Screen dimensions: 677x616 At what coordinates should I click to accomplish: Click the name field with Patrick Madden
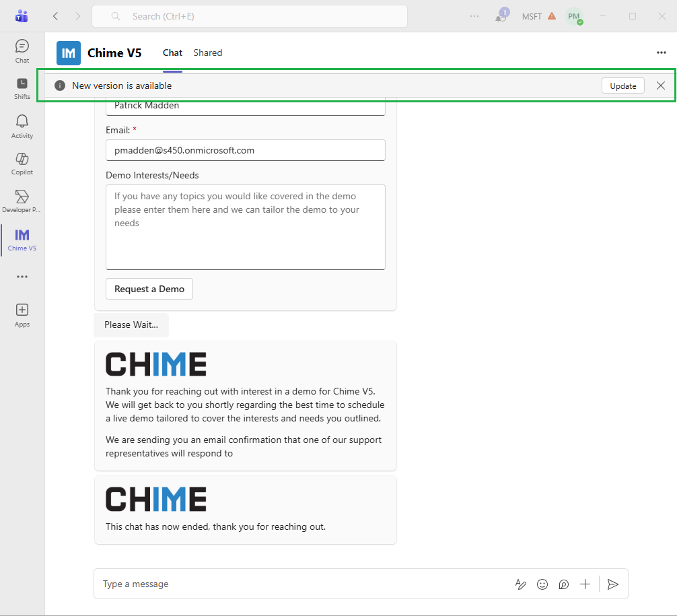(245, 106)
